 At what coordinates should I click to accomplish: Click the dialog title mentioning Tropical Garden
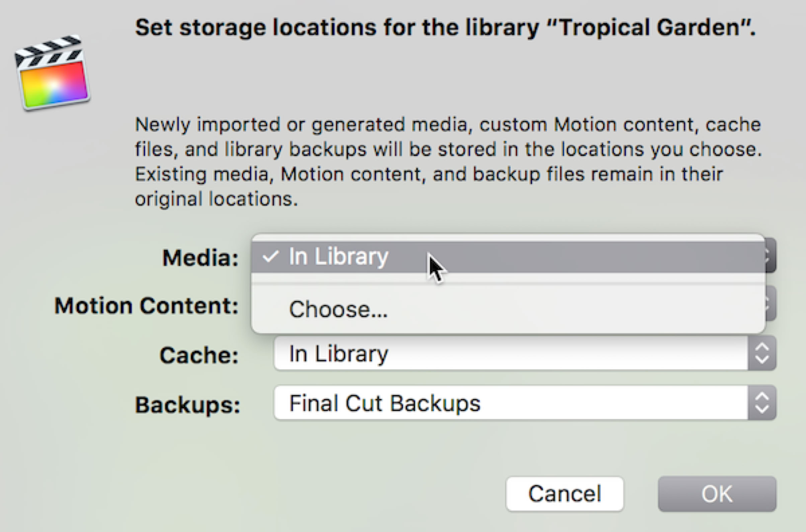[445, 27]
